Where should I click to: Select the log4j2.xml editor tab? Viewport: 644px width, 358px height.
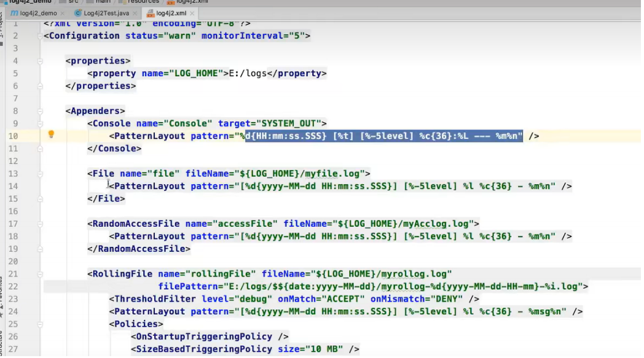[x=171, y=13]
